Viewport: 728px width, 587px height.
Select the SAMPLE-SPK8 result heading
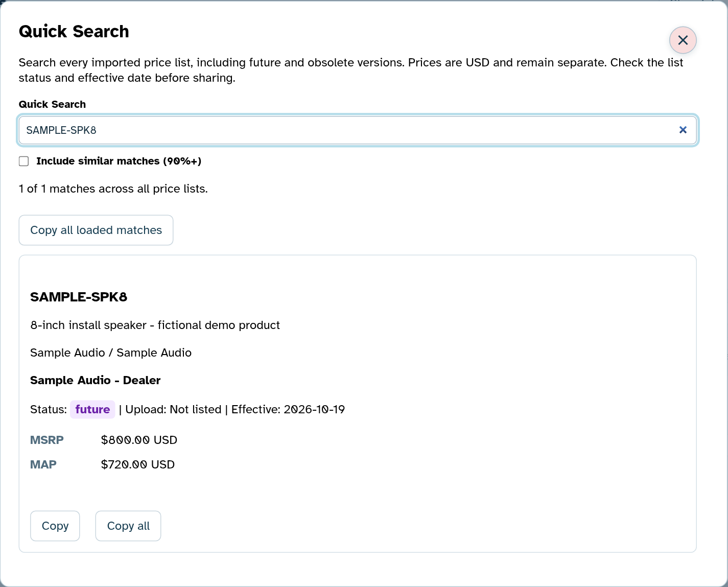[79, 297]
